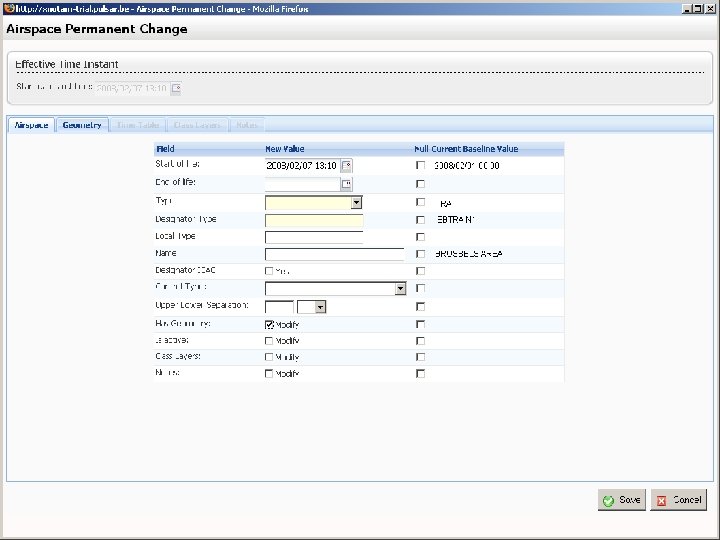Viewport: 720px width, 540px height.
Task: Select the Notes tab
Action: pos(247,125)
